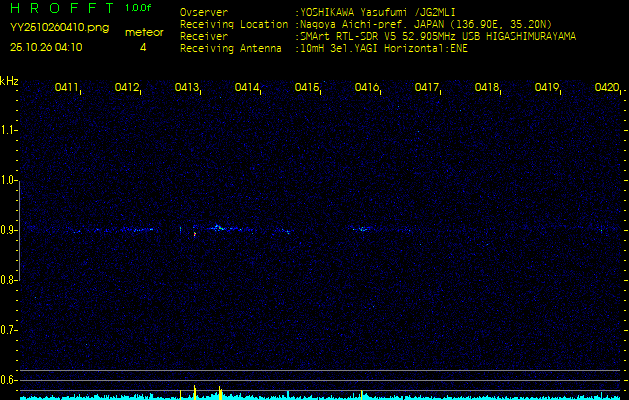Click the 0411 time marker
This screenshot has width=629, height=400.
(x=67, y=88)
